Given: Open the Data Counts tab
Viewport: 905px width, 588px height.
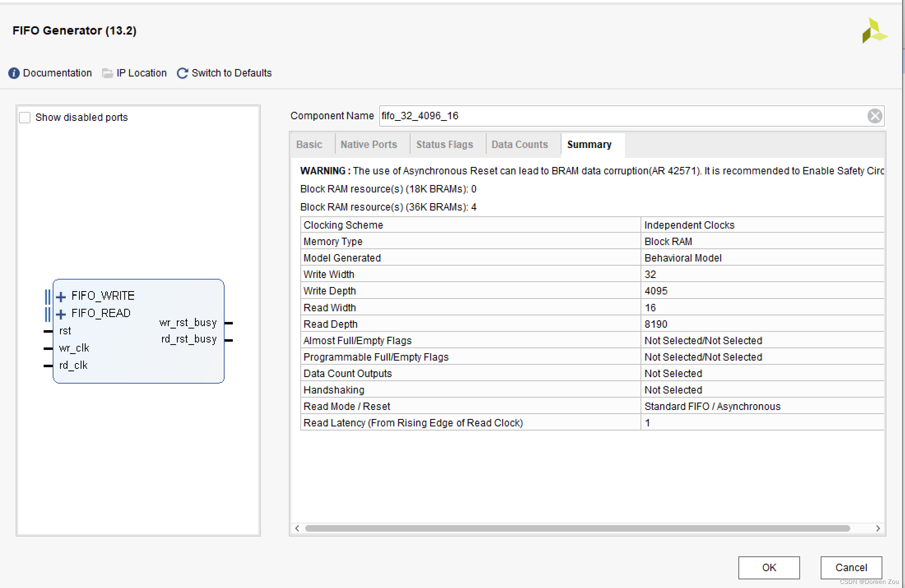Looking at the screenshot, I should [x=520, y=145].
